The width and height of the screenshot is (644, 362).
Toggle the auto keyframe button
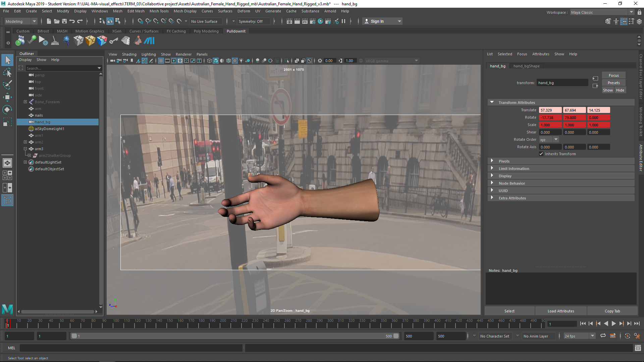(x=627, y=336)
